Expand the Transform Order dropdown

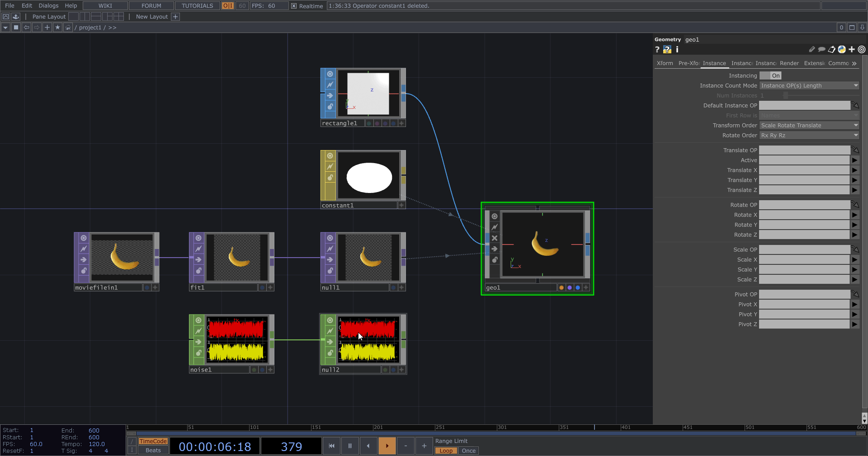click(809, 125)
